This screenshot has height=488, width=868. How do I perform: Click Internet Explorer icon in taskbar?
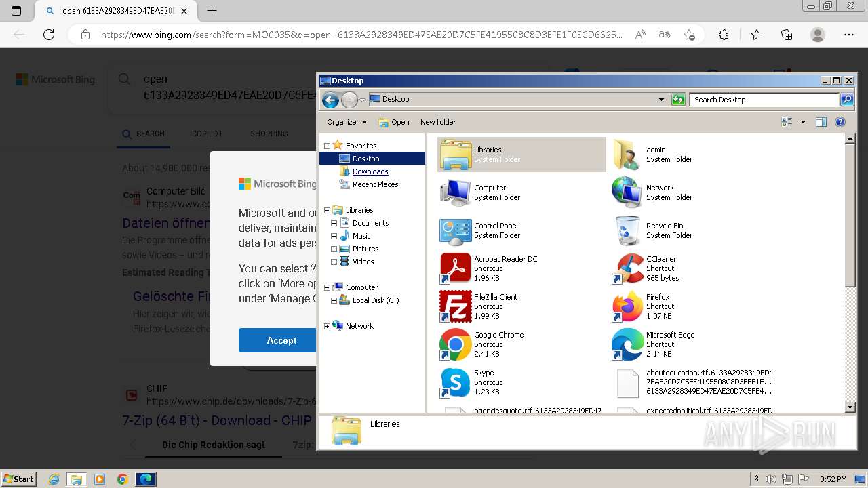pyautogui.click(x=54, y=479)
